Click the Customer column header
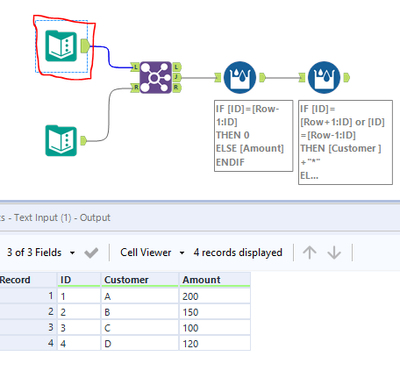400x384 pixels. 139,280
